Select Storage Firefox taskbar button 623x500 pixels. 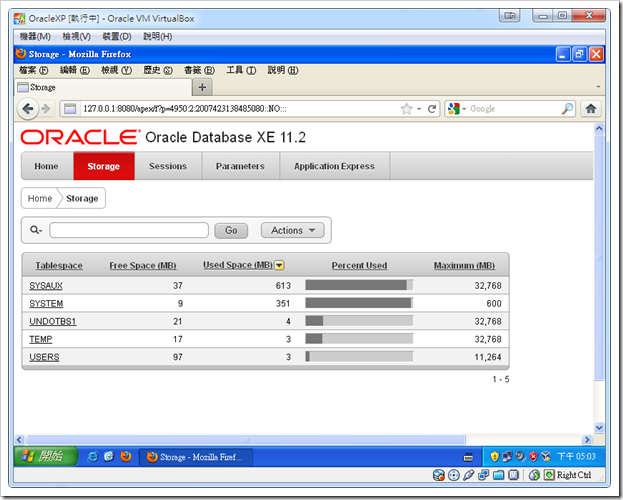click(x=195, y=457)
